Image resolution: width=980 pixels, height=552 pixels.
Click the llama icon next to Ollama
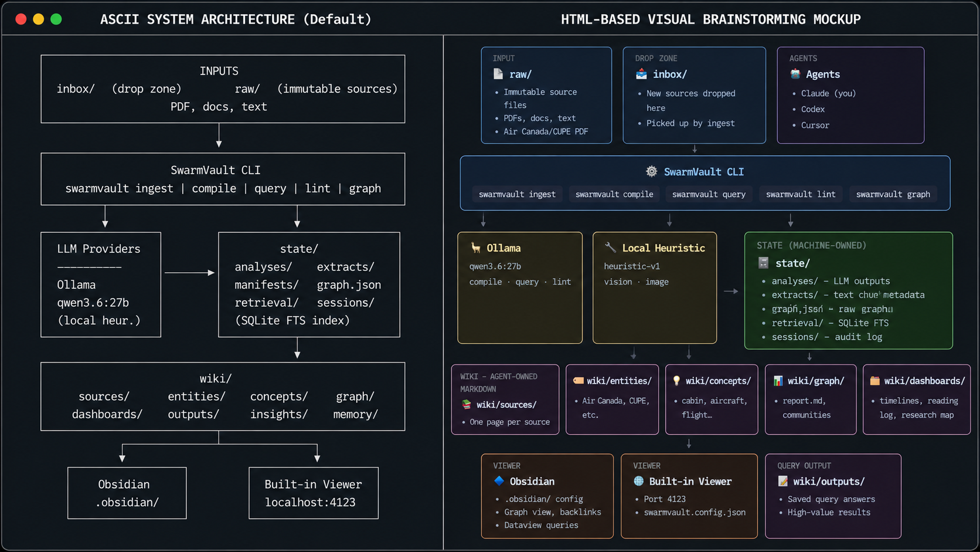(475, 248)
